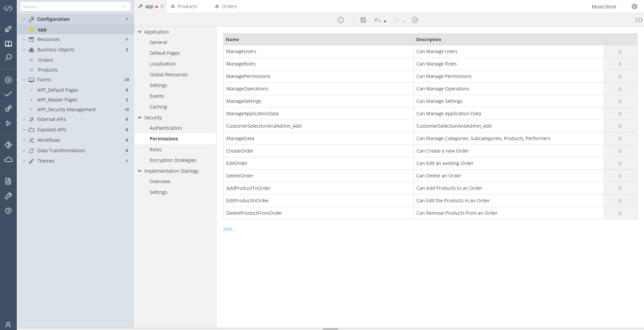Click the undo arrow in the toolbar

[x=378, y=20]
